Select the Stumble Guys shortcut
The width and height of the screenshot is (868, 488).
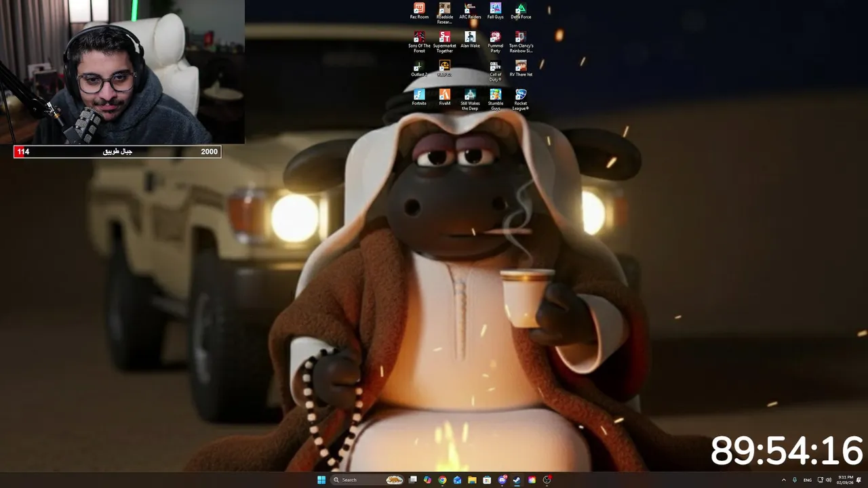pyautogui.click(x=495, y=100)
